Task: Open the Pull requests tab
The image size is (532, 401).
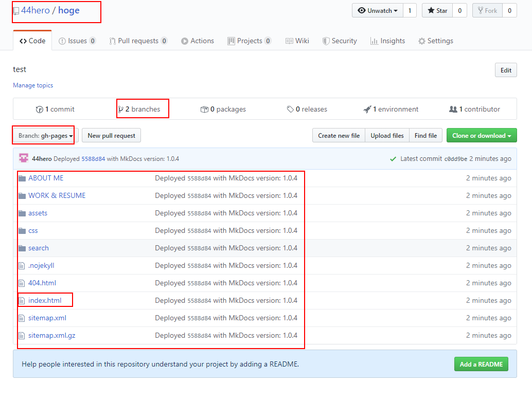Action: pos(138,41)
